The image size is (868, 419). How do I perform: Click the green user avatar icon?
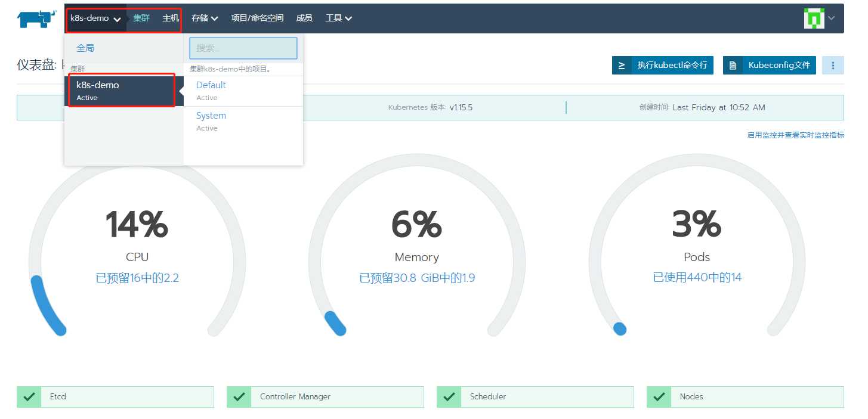pyautogui.click(x=814, y=18)
